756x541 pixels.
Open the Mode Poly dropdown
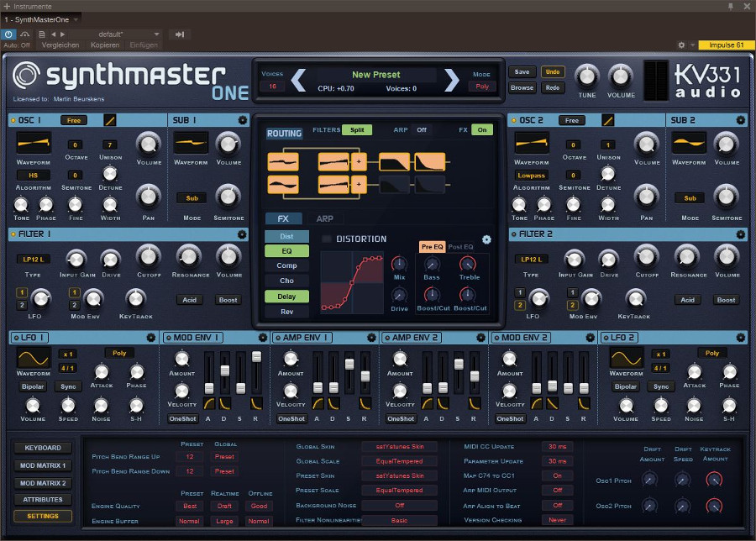(x=482, y=87)
